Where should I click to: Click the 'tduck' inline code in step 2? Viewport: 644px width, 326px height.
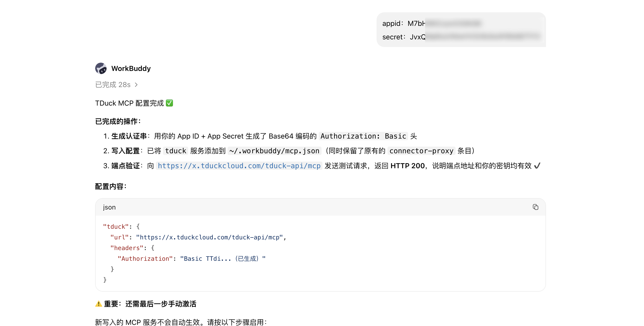click(176, 151)
